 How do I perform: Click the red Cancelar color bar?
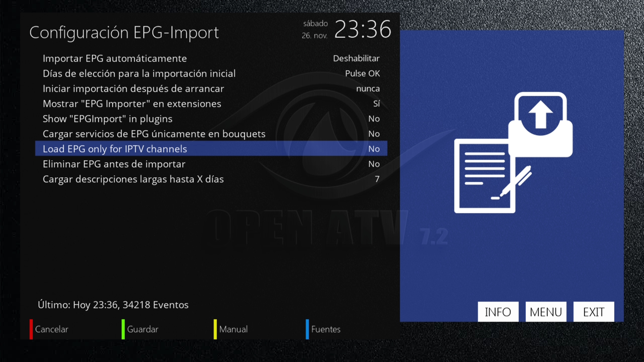pyautogui.click(x=31, y=329)
